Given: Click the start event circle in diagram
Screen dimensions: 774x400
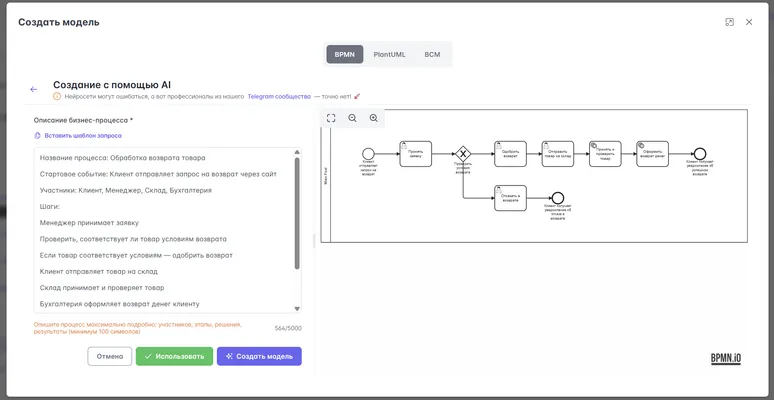Looking at the screenshot, I should (368, 153).
